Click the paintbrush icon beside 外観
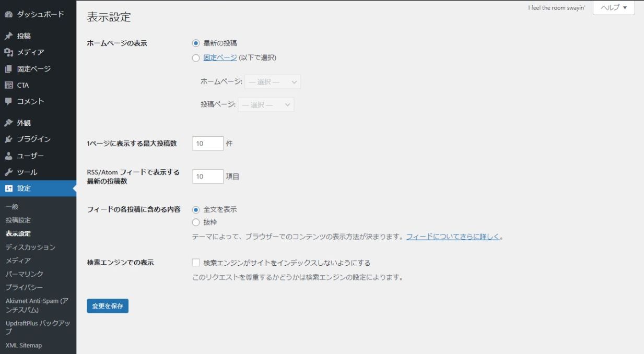The image size is (644, 354). [x=8, y=123]
